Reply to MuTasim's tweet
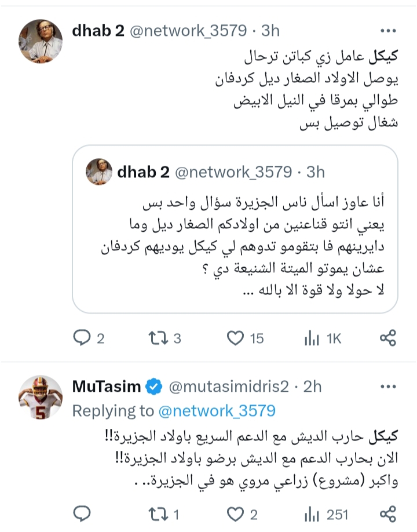The width and height of the screenshot is (417, 532). [83, 513]
